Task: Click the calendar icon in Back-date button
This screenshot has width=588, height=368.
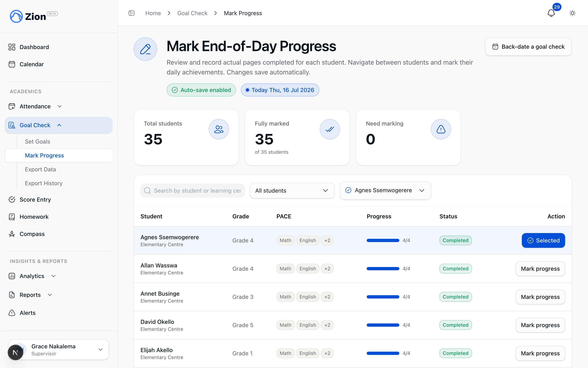Action: tap(495, 47)
